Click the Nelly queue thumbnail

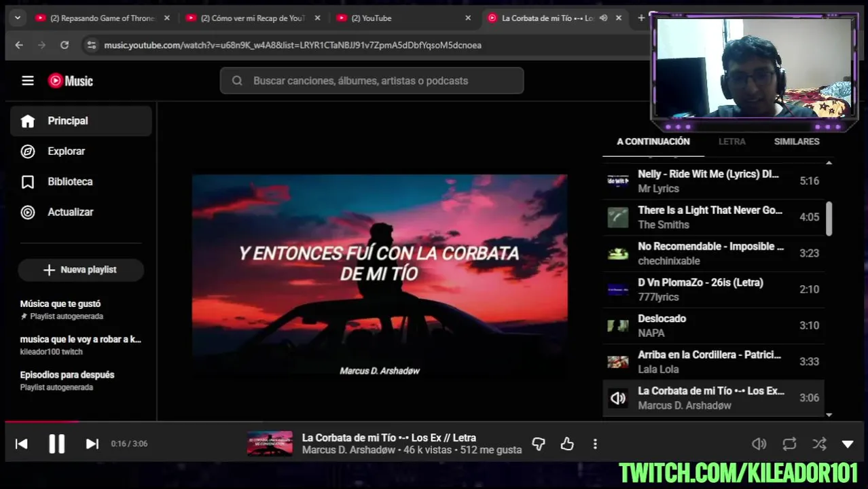click(x=617, y=181)
